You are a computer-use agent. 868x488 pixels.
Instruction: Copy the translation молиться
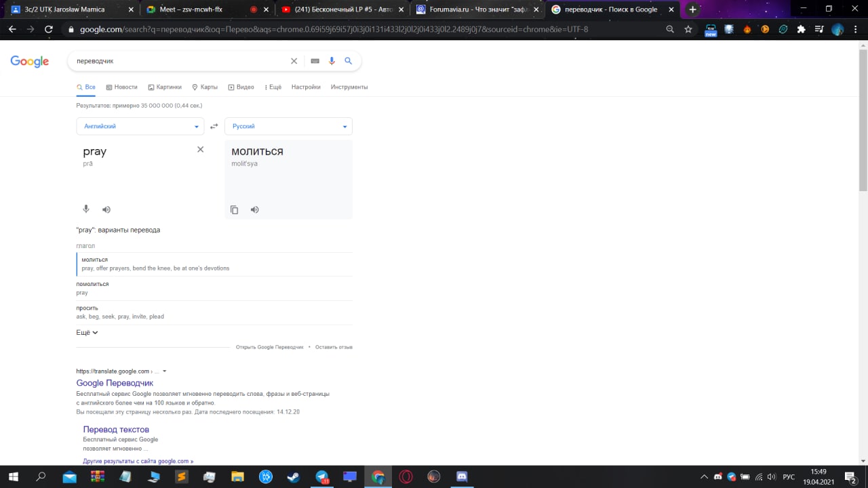[234, 210]
